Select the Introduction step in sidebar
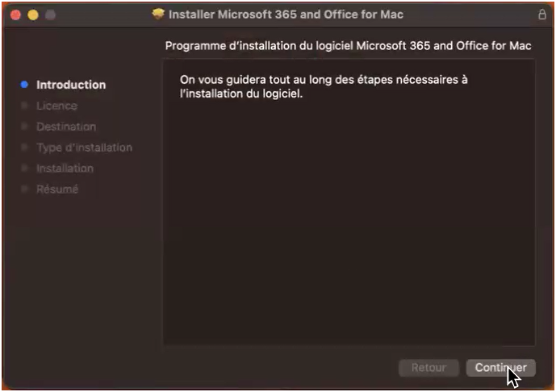 click(x=71, y=85)
